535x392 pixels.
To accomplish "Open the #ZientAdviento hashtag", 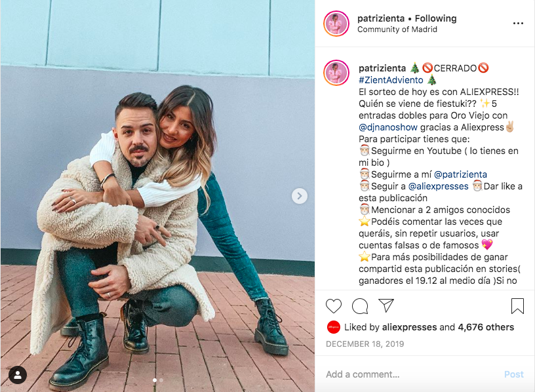I will (391, 80).
